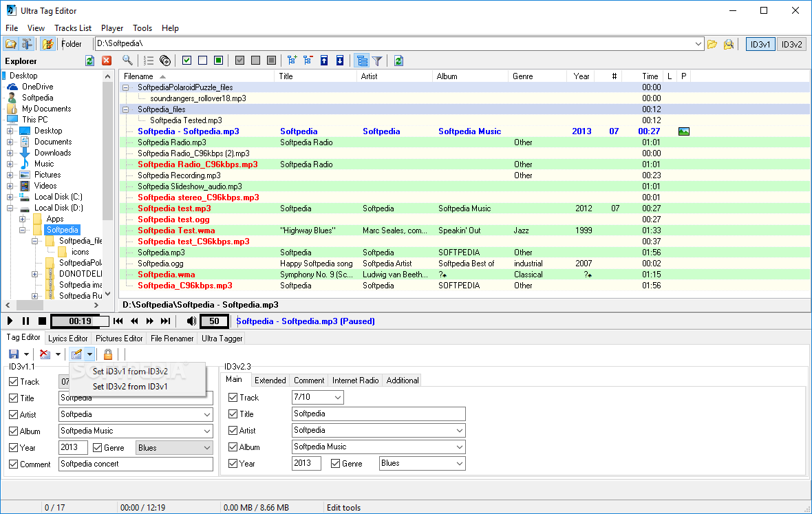
Task: Toggle the ID3v2.3 Title checkbox
Action: (233, 414)
